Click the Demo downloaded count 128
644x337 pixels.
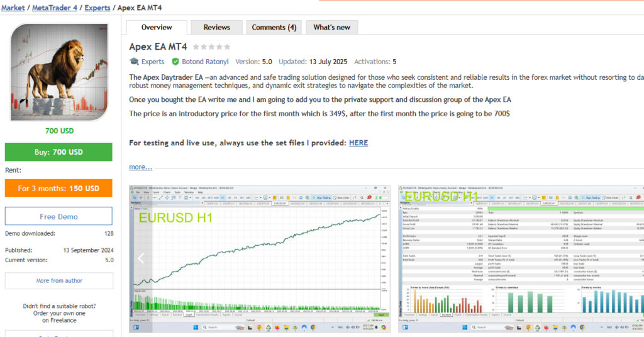click(x=109, y=233)
